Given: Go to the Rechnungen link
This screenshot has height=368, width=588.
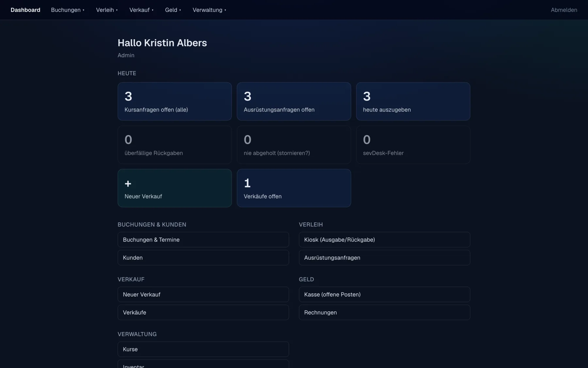Looking at the screenshot, I should [x=384, y=312].
